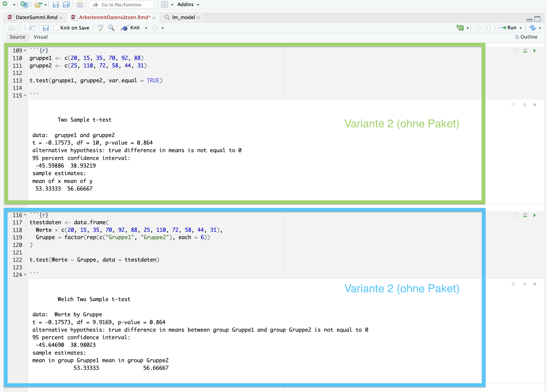
Task: Open chunk options gear for line 116 chunk
Action: [x=516, y=215]
